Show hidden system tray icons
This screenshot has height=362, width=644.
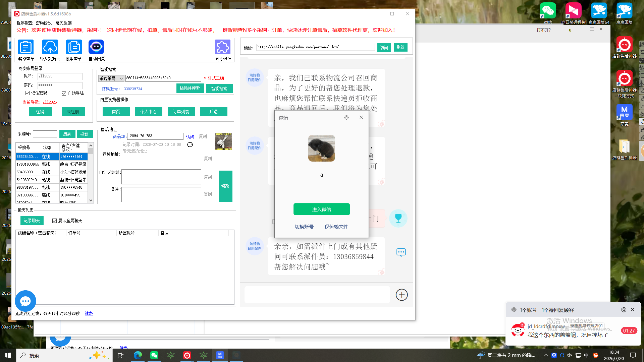pos(546,355)
